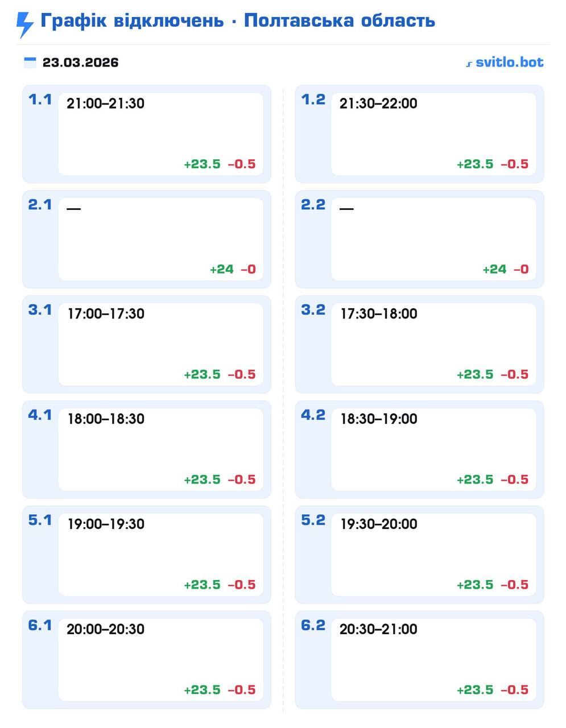Image resolution: width=566 pixels, height=728 pixels.
Task: Click the +24 hours value in queue 2.2
Action: tap(494, 269)
